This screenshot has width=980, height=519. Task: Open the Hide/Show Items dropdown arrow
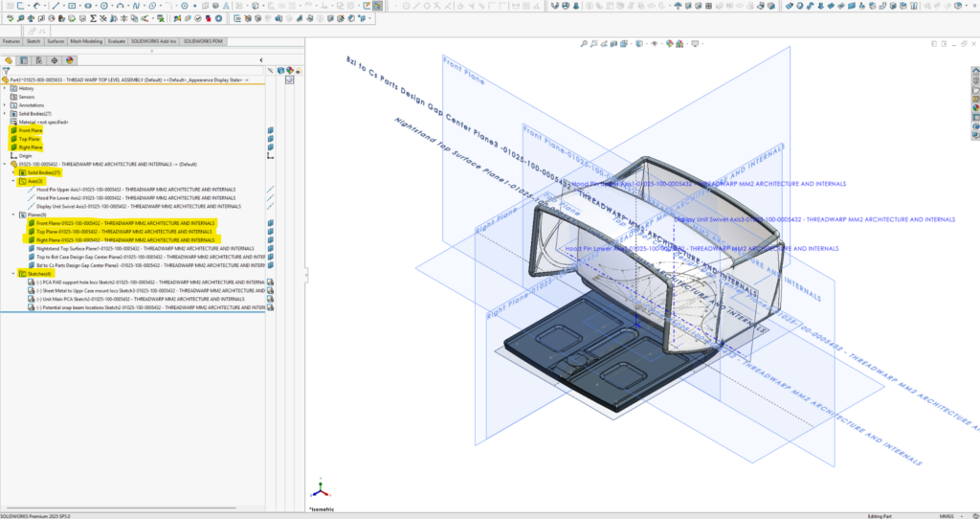(x=662, y=44)
